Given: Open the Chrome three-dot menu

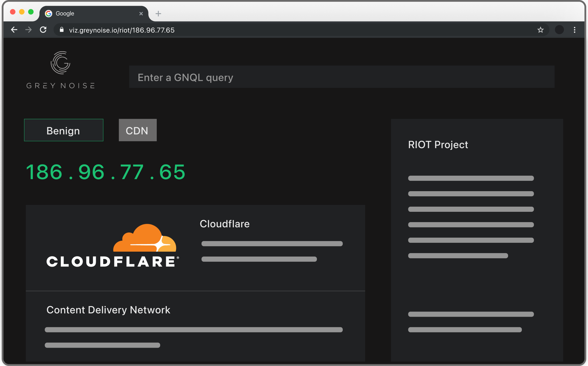Looking at the screenshot, I should pos(575,30).
